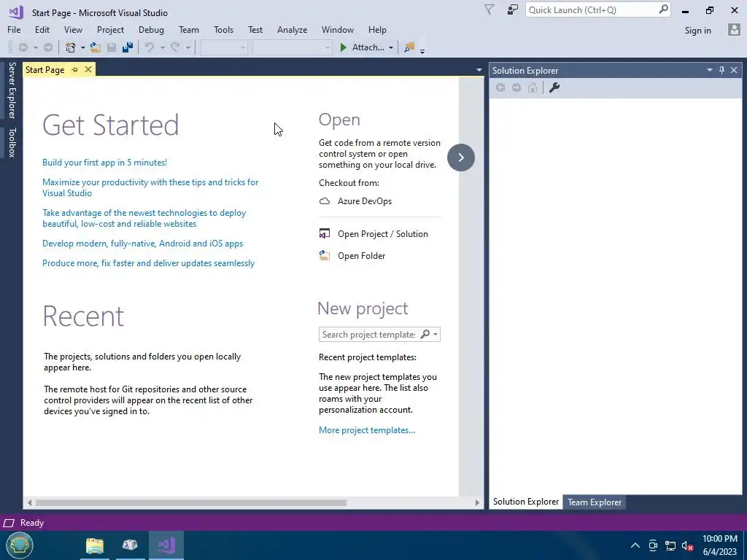Open the Undo history dropdown arrow

[x=162, y=47]
